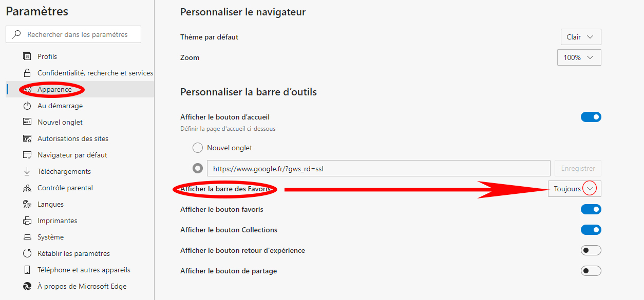This screenshot has width=644, height=300.
Task: Turn off Afficher le bouton Collections
Action: (x=591, y=230)
